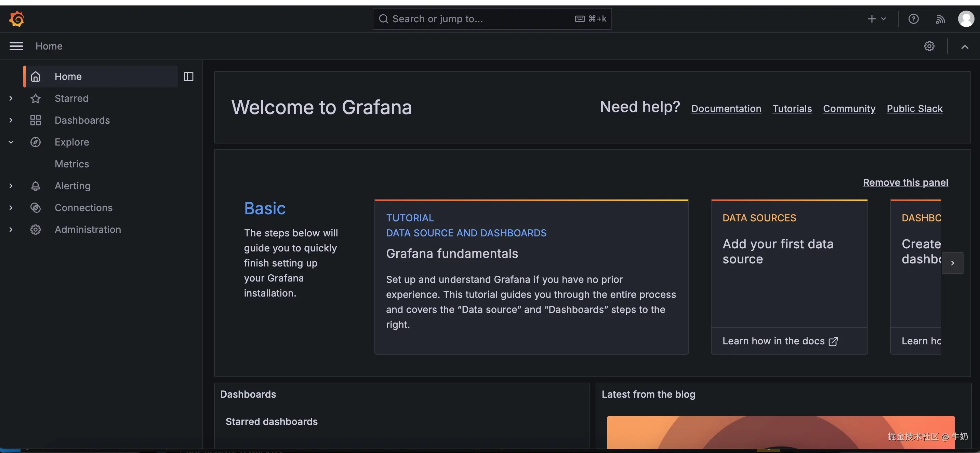The width and height of the screenshot is (980, 453).
Task: Collapse the Explore section
Action: 11,142
